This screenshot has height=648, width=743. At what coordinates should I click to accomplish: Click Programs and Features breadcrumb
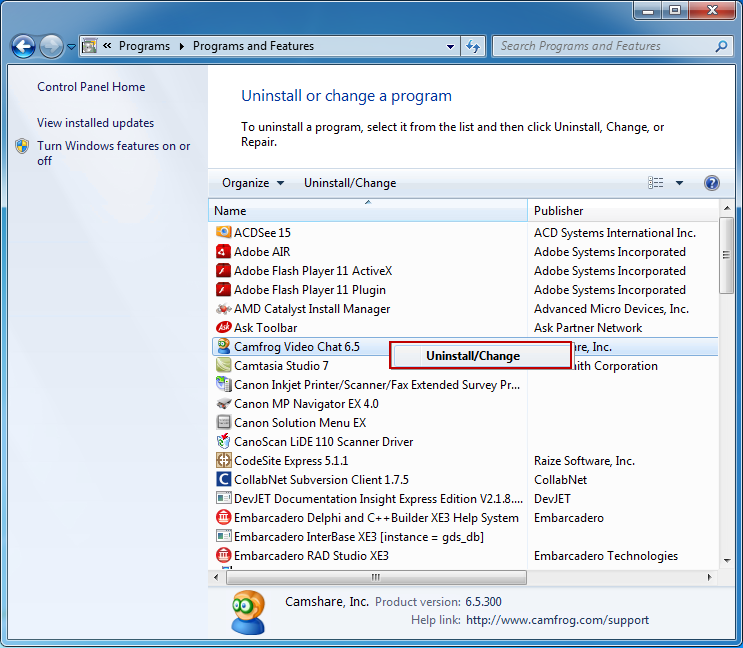click(x=253, y=46)
